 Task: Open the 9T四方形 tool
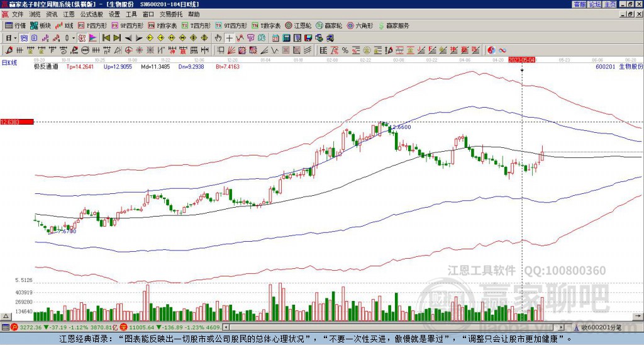pyautogui.click(x=231, y=25)
